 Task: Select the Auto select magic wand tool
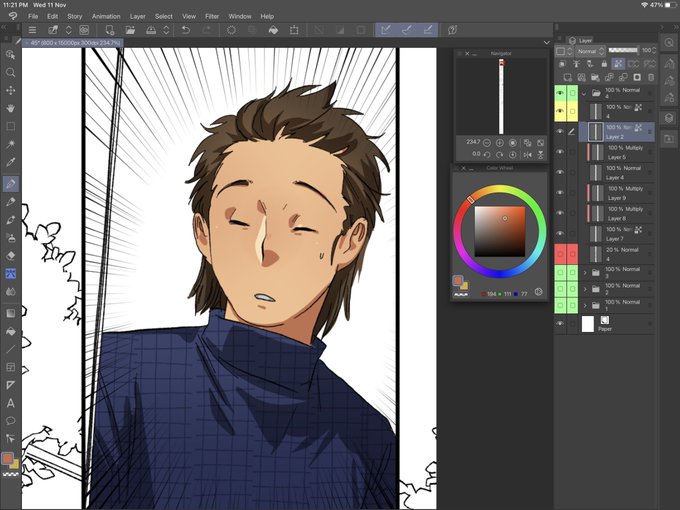coord(10,144)
